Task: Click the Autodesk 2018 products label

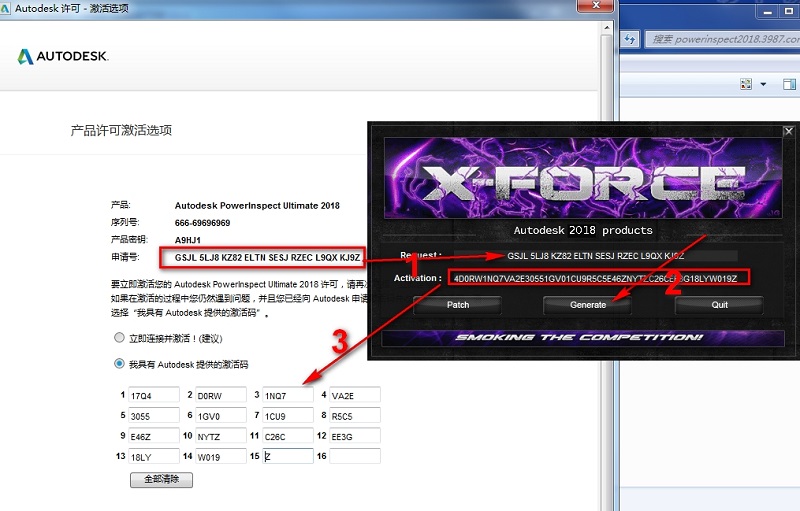Action: pyautogui.click(x=583, y=231)
